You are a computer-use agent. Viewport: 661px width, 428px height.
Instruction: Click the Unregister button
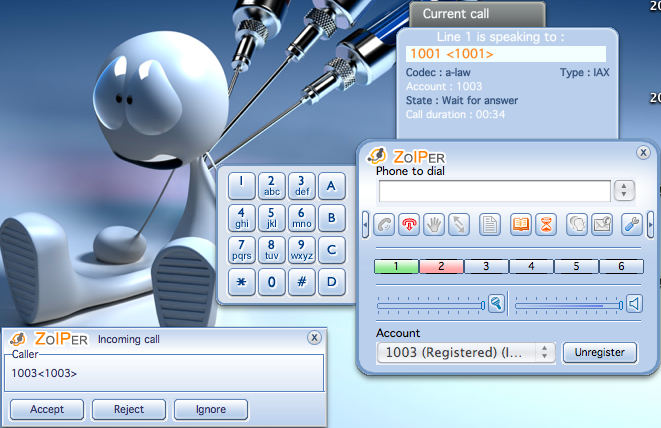[x=599, y=353]
